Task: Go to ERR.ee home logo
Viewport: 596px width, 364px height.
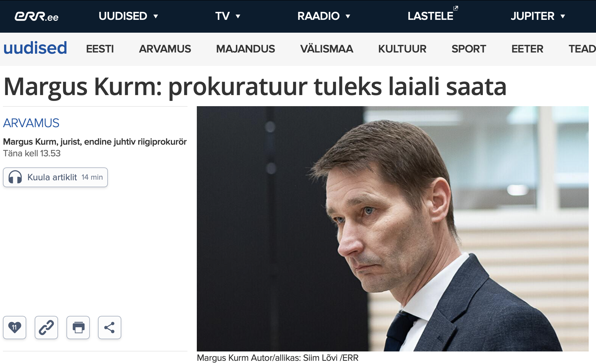Action: tap(36, 16)
